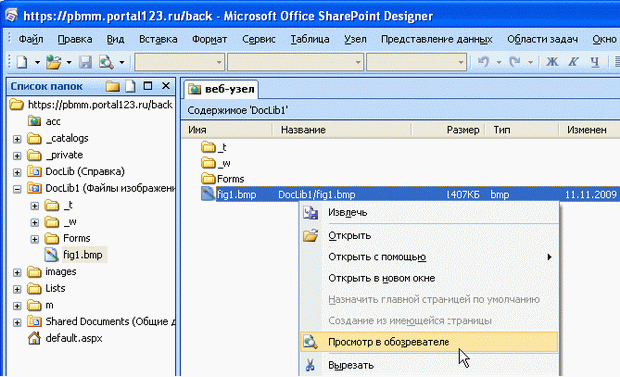Expand the _catalogs folder
The height and width of the screenshot is (377, 620).
(17, 139)
